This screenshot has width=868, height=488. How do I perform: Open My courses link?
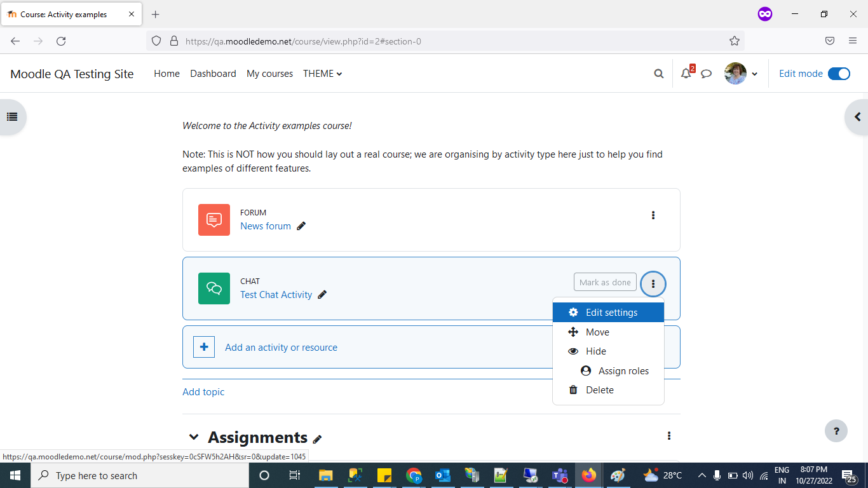tap(269, 74)
